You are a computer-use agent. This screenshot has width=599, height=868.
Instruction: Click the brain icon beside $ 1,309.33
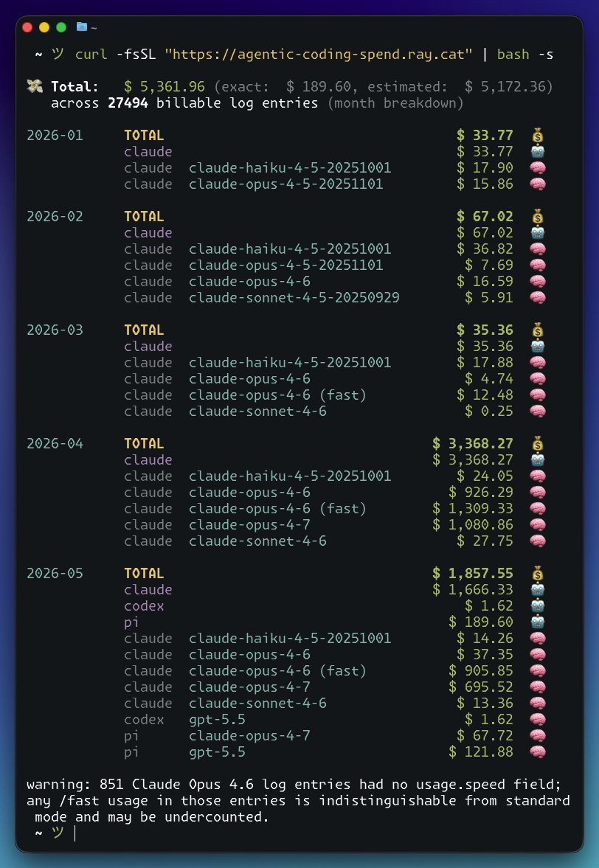(x=538, y=509)
